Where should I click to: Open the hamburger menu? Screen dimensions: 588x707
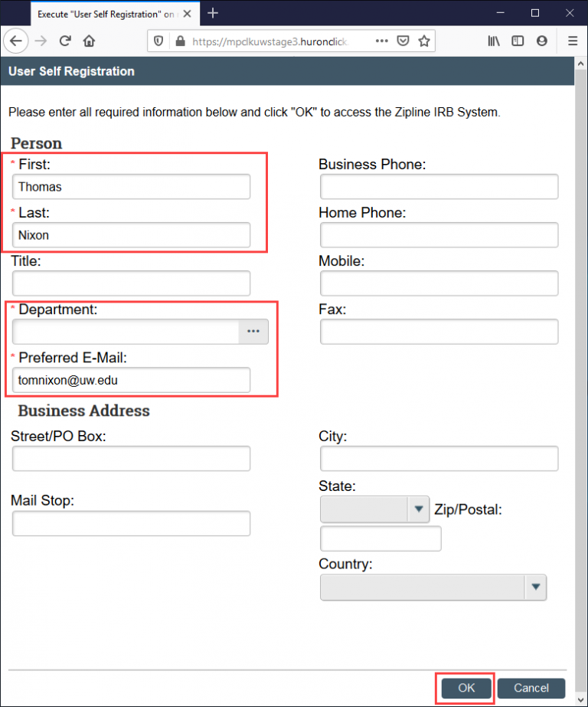(573, 41)
